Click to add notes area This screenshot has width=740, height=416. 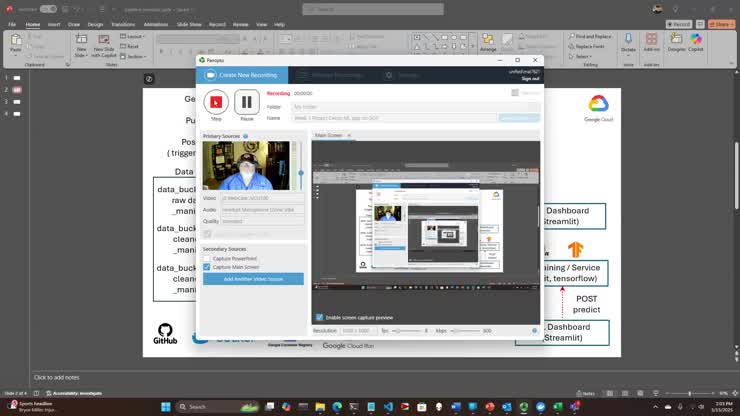(57, 377)
